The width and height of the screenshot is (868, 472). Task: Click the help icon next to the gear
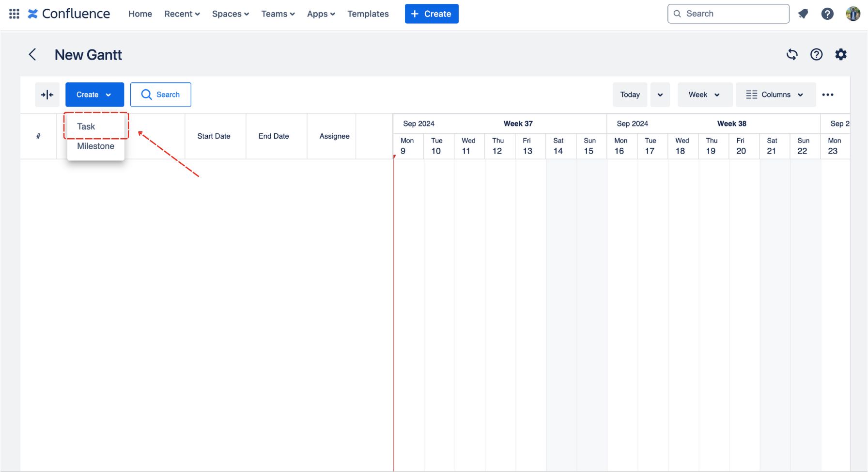pos(817,54)
